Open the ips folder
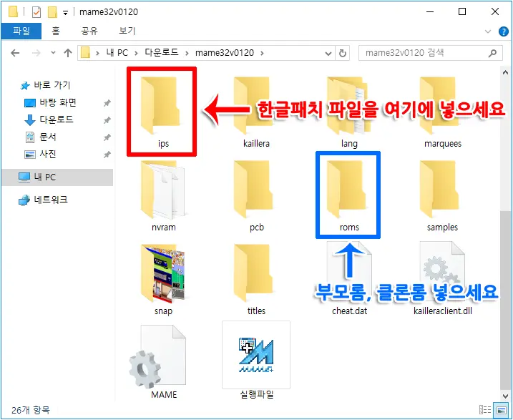This screenshot has height=420, width=513. click(x=162, y=111)
